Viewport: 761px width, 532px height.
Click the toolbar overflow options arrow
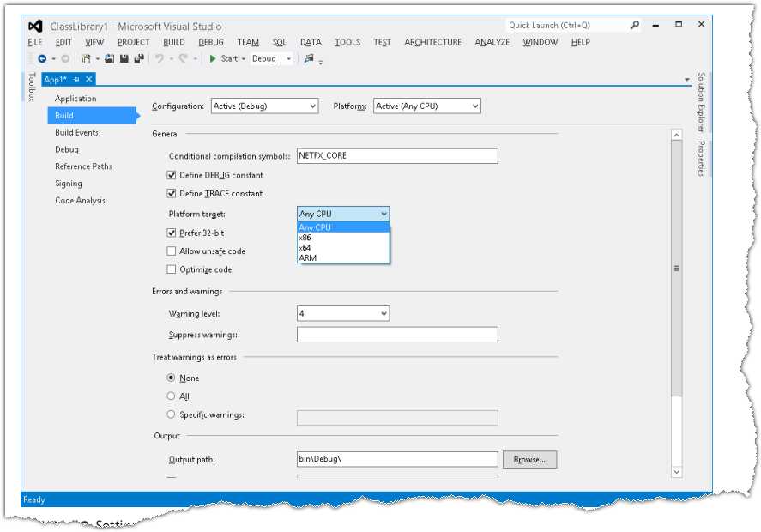[x=321, y=62]
